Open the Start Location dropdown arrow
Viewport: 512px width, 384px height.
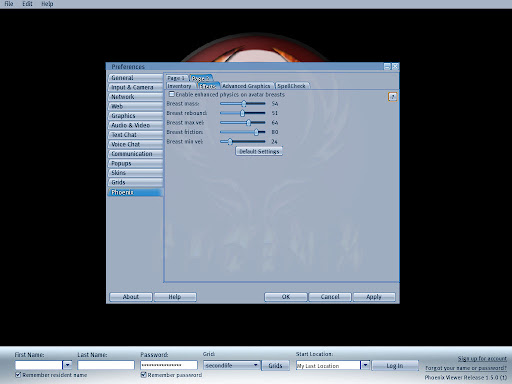tap(365, 365)
